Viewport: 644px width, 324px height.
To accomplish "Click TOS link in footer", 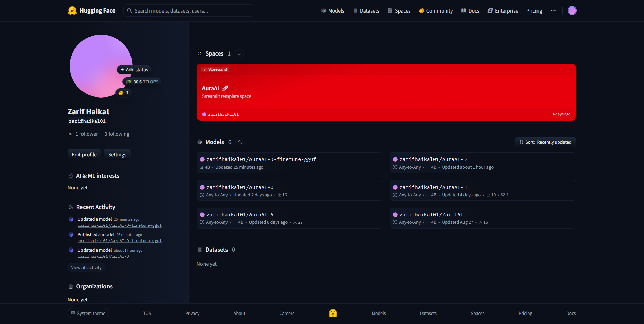I will click(x=147, y=313).
